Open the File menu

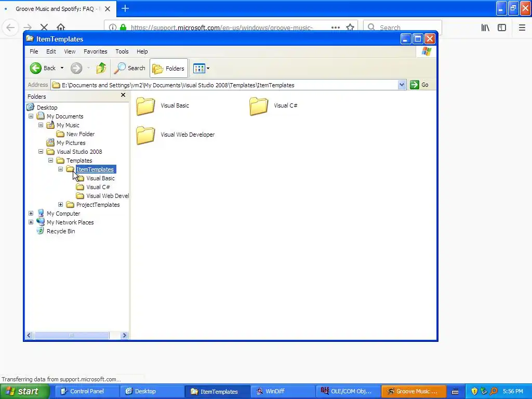pos(34,51)
